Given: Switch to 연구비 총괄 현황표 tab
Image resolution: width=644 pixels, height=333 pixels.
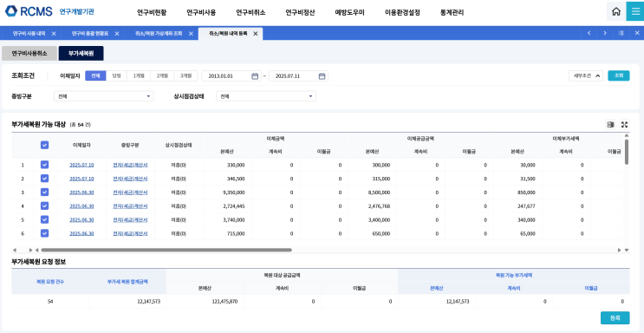Looking at the screenshot, I should [x=89, y=34].
